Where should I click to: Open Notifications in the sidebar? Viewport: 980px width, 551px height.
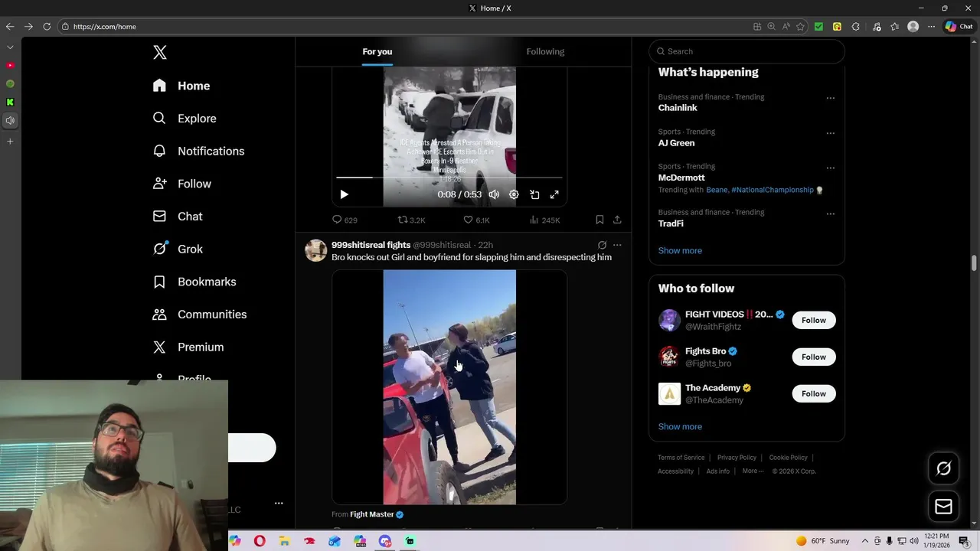(x=198, y=151)
